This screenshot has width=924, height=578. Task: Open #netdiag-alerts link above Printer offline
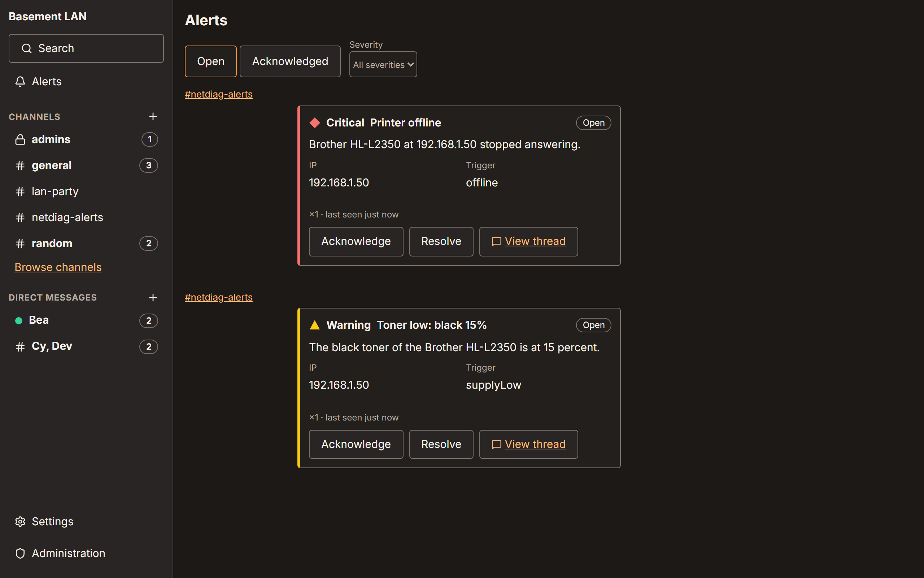point(218,94)
